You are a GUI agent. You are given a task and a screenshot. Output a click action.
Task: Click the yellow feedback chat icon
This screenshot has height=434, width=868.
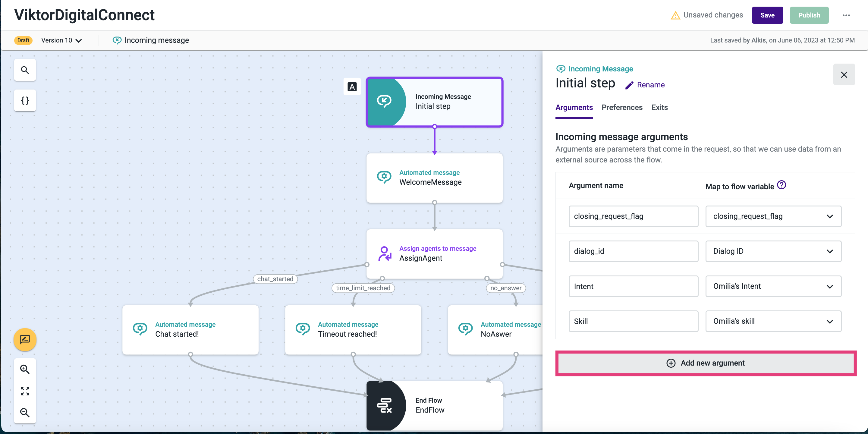coord(25,339)
